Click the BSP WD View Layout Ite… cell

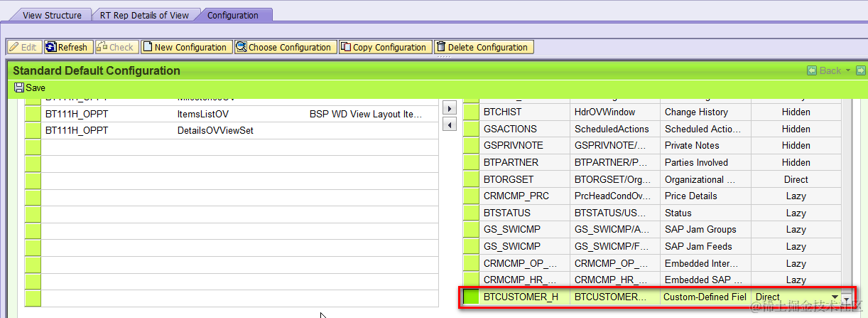[371, 114]
